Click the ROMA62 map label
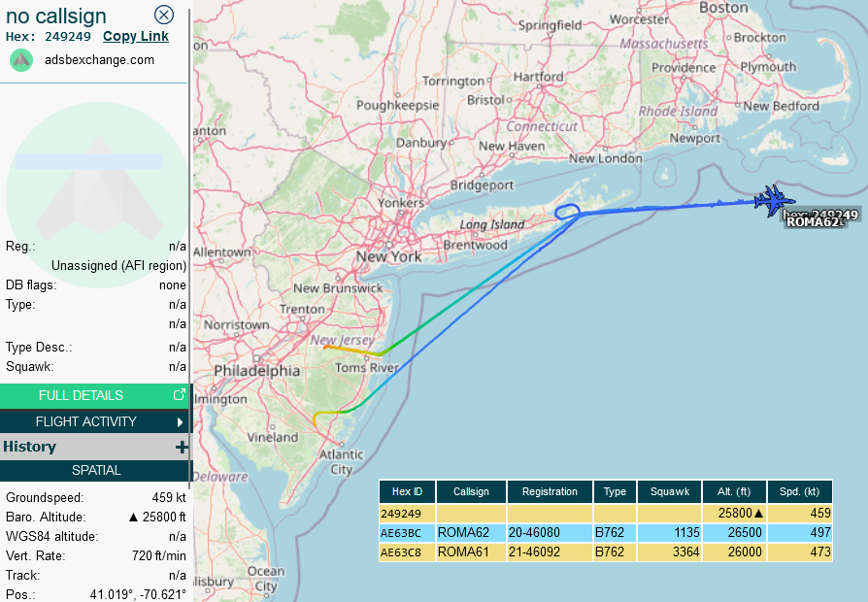868x602 pixels. pos(813,222)
